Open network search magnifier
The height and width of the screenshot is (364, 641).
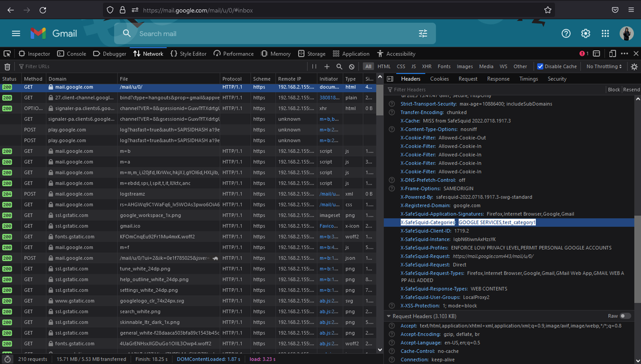(339, 66)
